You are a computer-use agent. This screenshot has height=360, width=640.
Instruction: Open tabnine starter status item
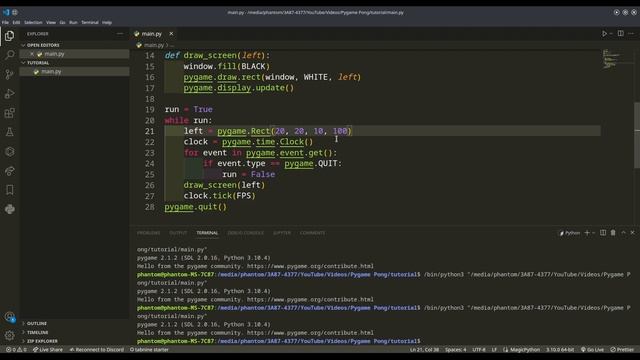tap(149, 349)
